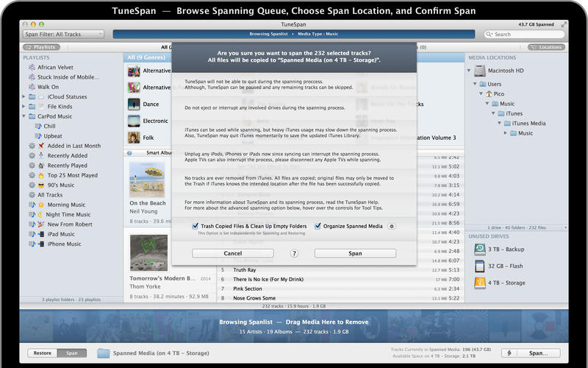Click the Electronic genre artwork icon

[x=134, y=121]
